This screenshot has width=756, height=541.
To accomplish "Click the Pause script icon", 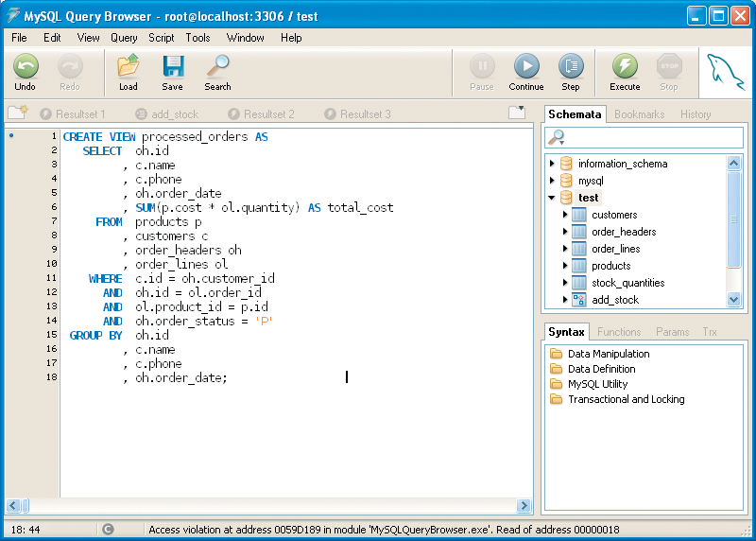I will [482, 66].
